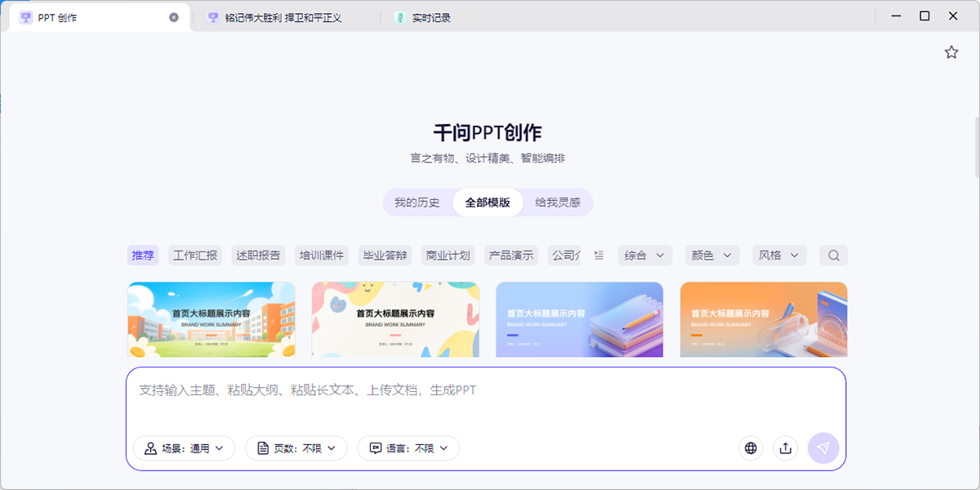The width and height of the screenshot is (980, 490).
Task: Click the upload document icon
Action: click(x=786, y=448)
